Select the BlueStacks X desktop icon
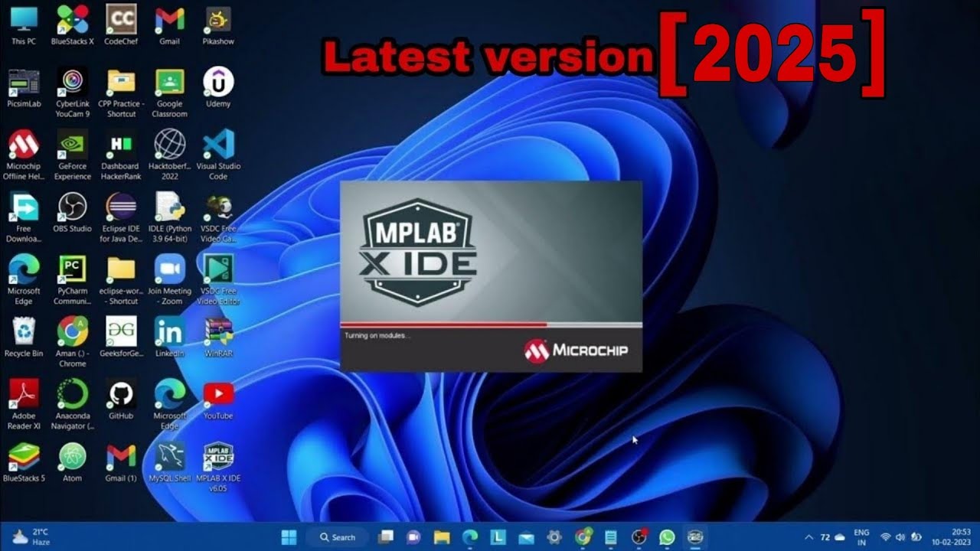Screen dimensions: 980x551 coord(72,25)
